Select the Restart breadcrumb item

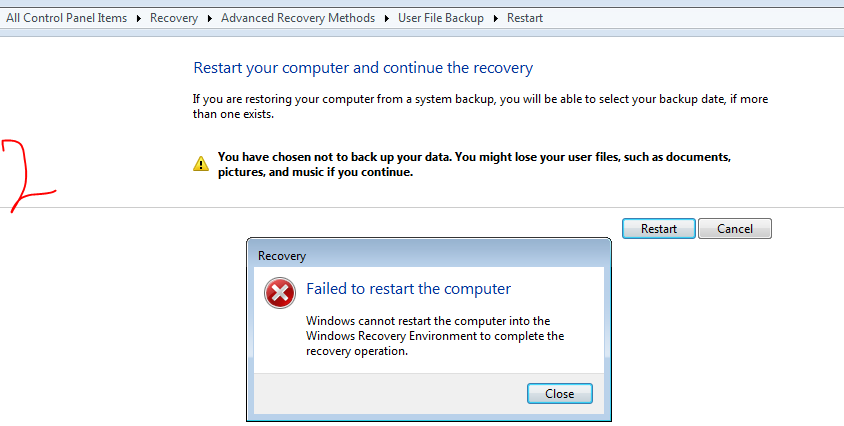pyautogui.click(x=525, y=18)
